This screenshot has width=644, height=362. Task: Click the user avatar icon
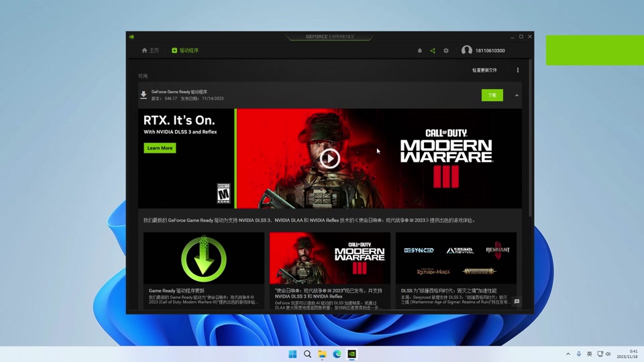click(x=467, y=50)
